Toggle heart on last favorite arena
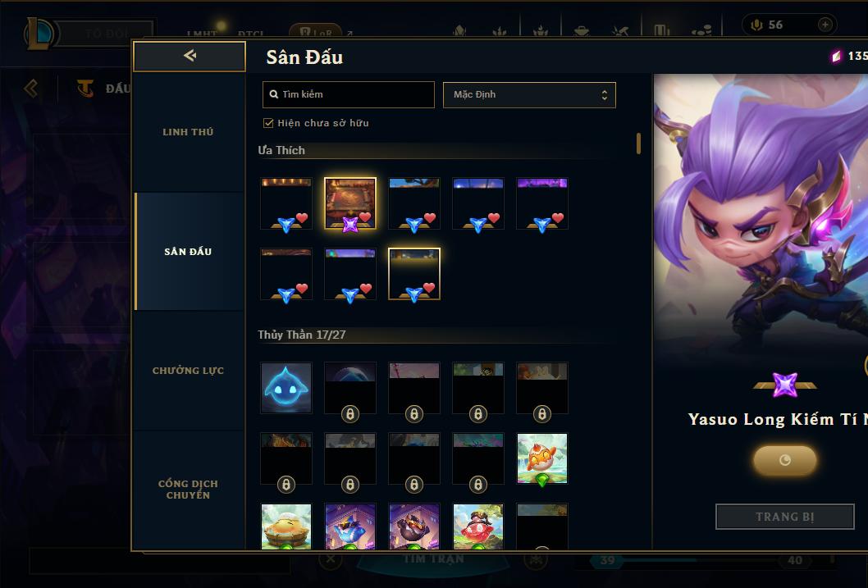Image resolution: width=868 pixels, height=588 pixels. (429, 288)
